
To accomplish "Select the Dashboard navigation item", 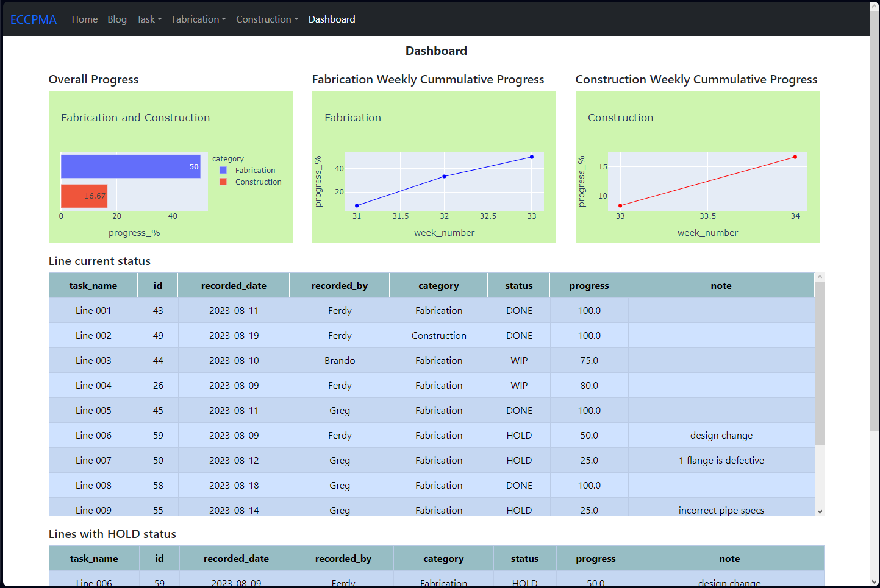I will pyautogui.click(x=332, y=19).
